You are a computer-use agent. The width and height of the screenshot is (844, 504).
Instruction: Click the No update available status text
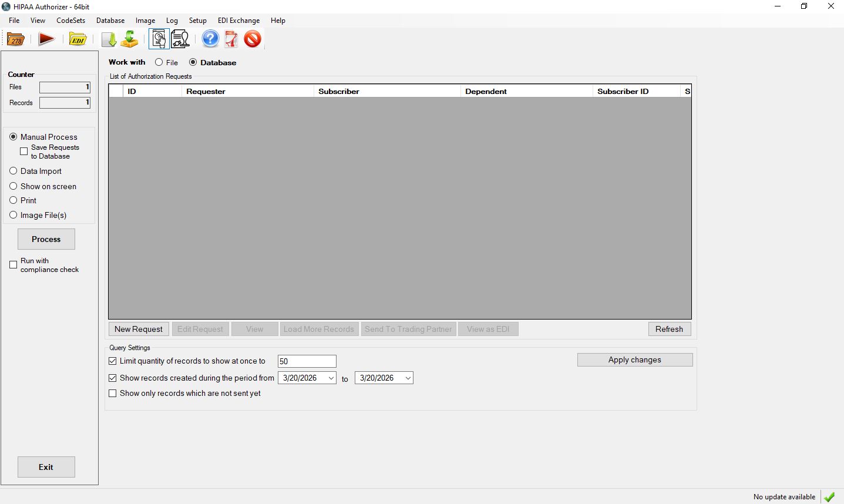point(784,497)
